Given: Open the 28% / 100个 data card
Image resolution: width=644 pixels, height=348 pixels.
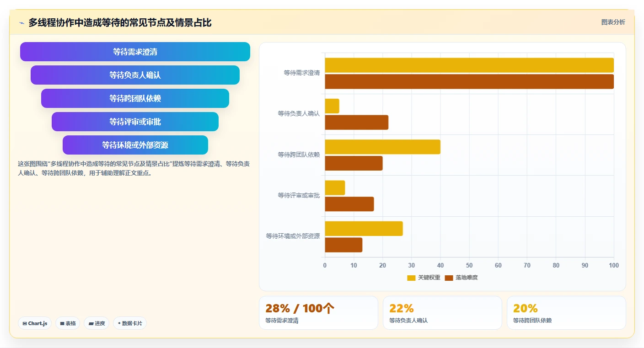Looking at the screenshot, I should [318, 313].
